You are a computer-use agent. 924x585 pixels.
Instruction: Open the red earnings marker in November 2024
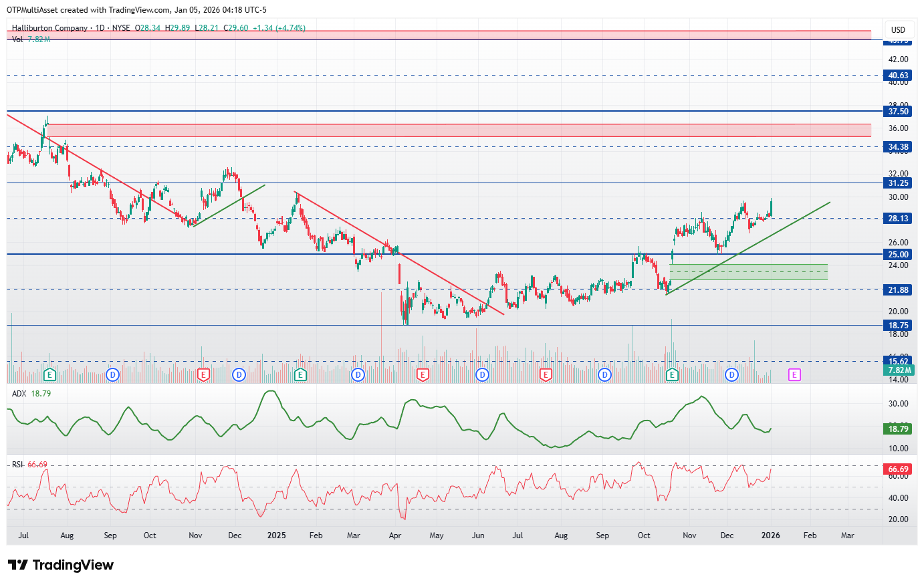tap(203, 375)
